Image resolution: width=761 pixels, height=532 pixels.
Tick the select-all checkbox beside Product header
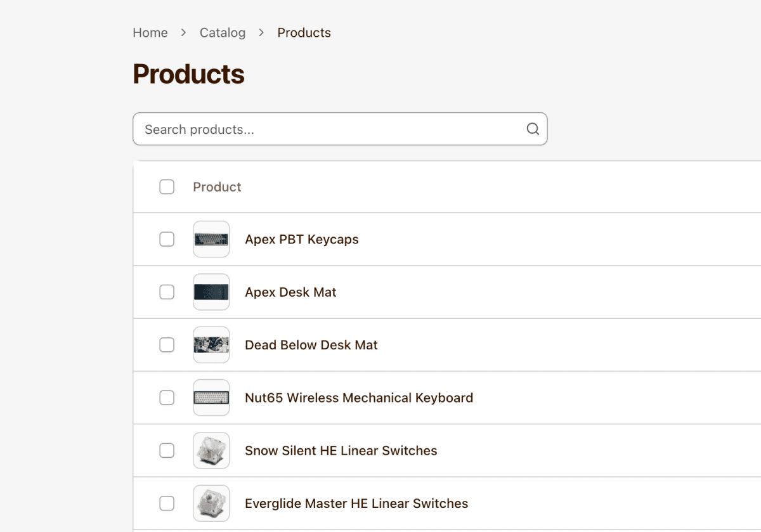167,186
